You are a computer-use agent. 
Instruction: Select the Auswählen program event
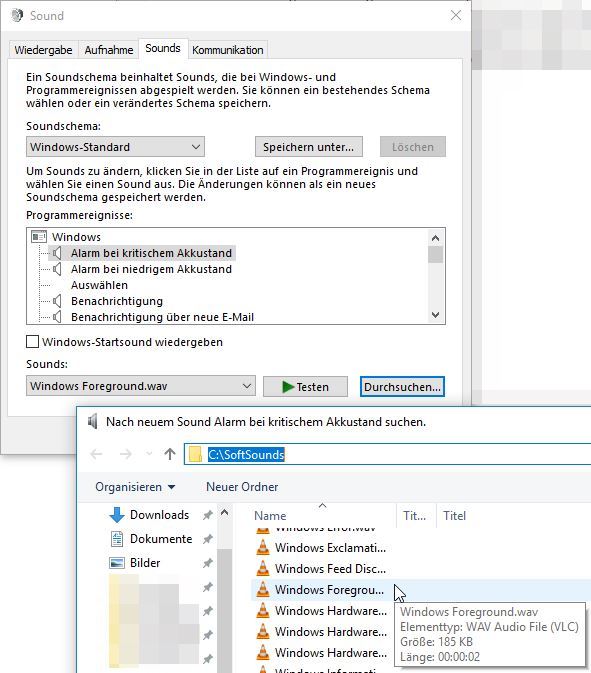point(99,285)
